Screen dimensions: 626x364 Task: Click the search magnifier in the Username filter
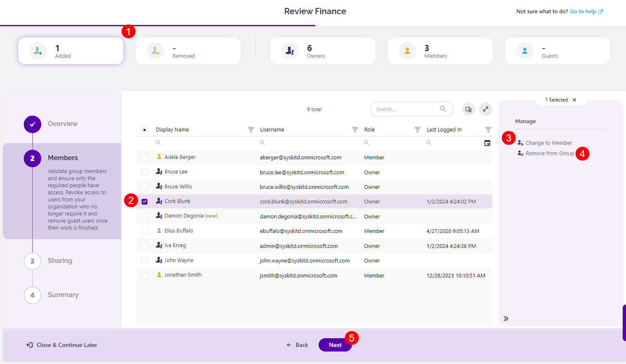point(262,142)
